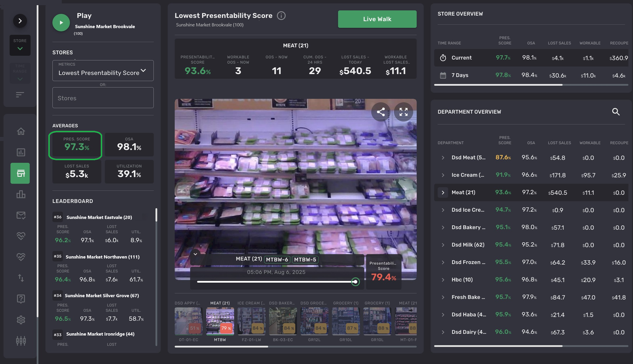Open the settings gear in sidebar

(x=21, y=320)
